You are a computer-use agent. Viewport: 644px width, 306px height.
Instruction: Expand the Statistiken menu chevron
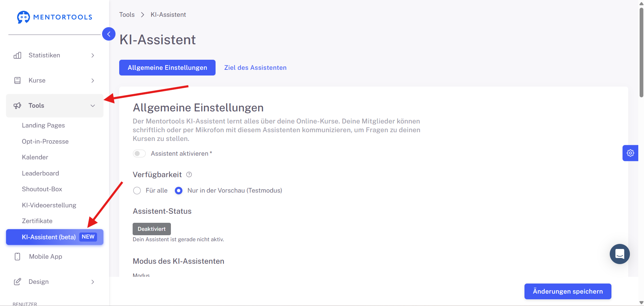tap(93, 55)
